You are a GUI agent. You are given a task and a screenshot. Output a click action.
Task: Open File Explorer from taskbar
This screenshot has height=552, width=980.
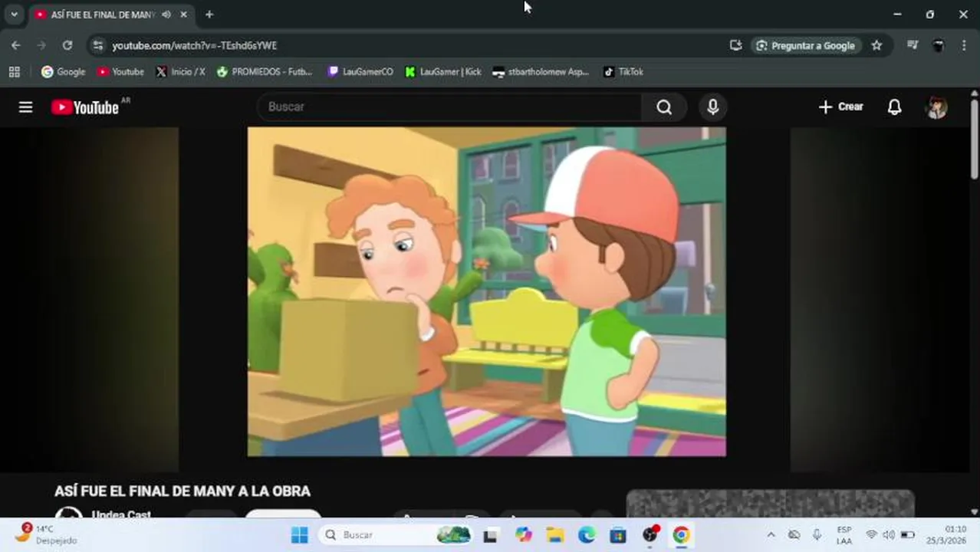[x=555, y=535]
